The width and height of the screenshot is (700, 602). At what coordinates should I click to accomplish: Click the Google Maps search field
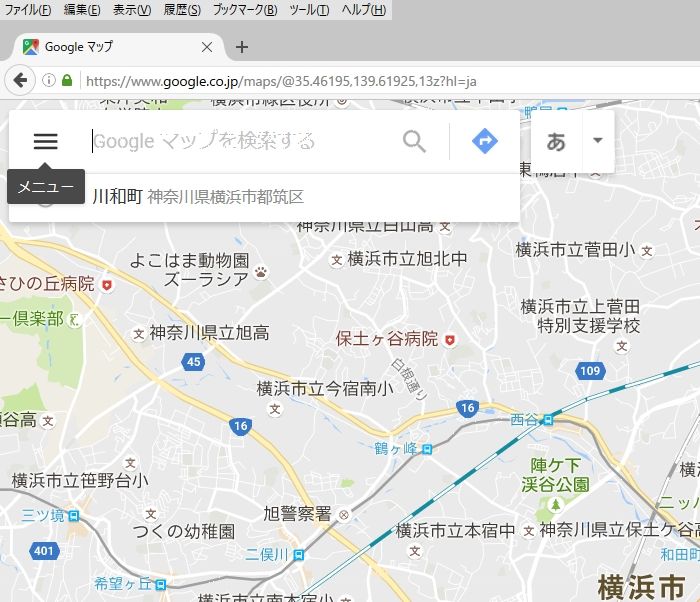[241, 141]
